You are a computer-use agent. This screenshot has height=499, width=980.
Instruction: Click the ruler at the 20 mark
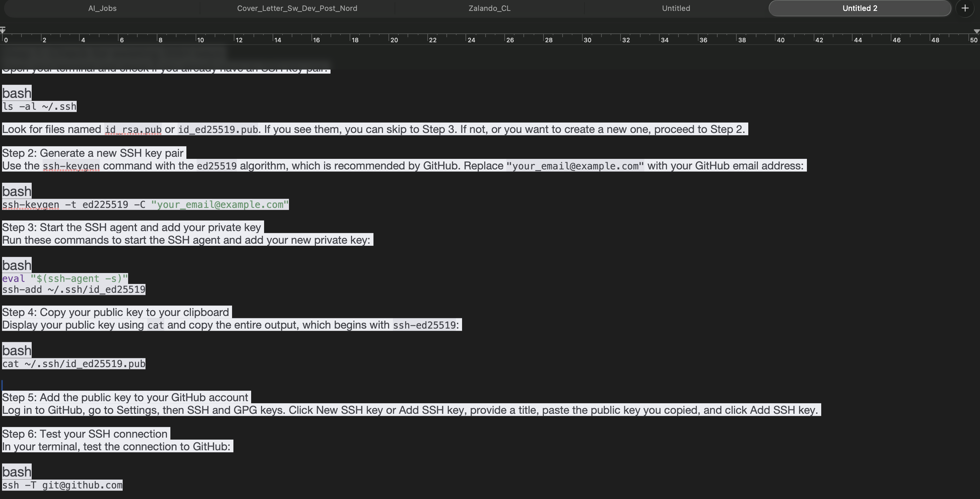(389, 39)
